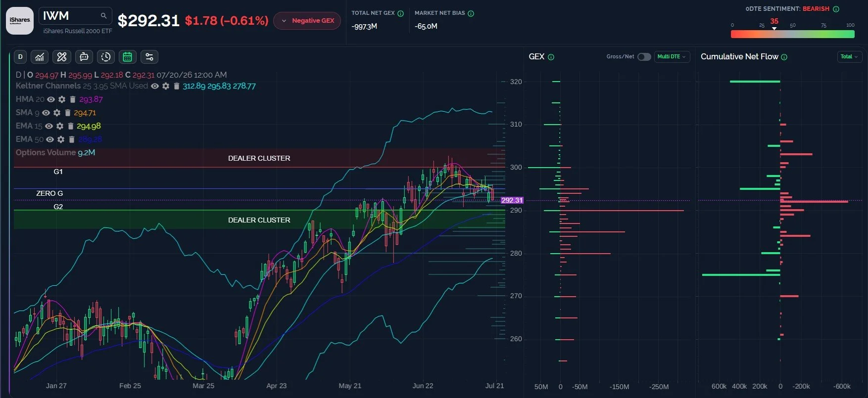The image size is (868, 398).
Task: Open HMA 20 settings gear
Action: click(62, 99)
